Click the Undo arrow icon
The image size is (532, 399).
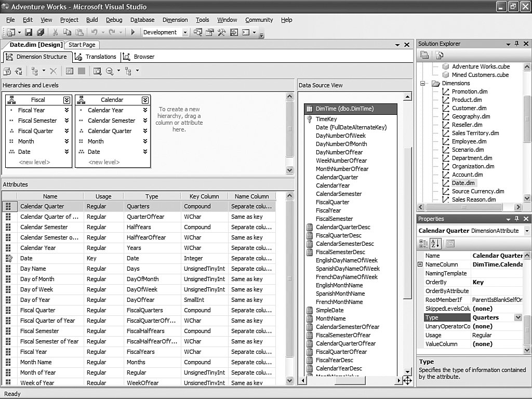94,32
